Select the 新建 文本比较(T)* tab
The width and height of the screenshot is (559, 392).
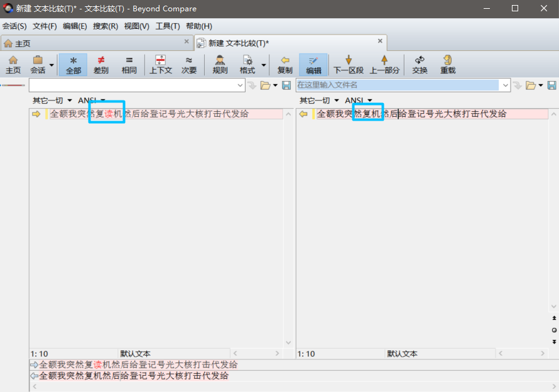point(291,43)
